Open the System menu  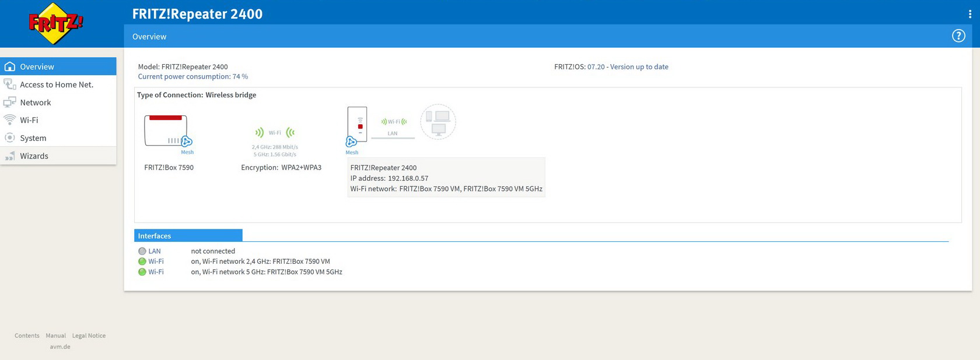point(58,138)
